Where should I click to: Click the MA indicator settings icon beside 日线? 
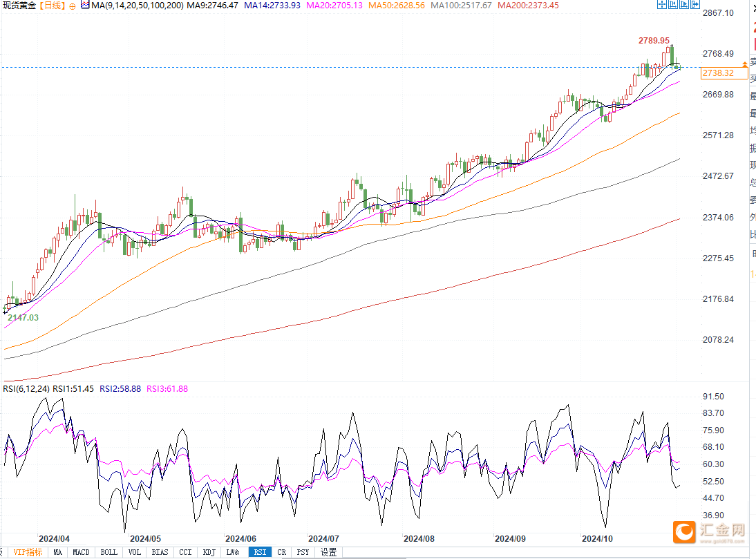click(85, 6)
